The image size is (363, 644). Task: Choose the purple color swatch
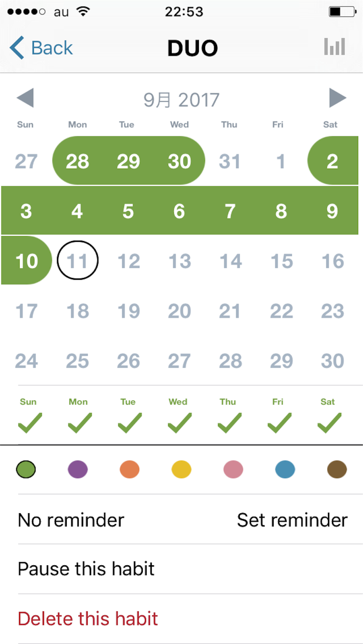[x=78, y=469]
